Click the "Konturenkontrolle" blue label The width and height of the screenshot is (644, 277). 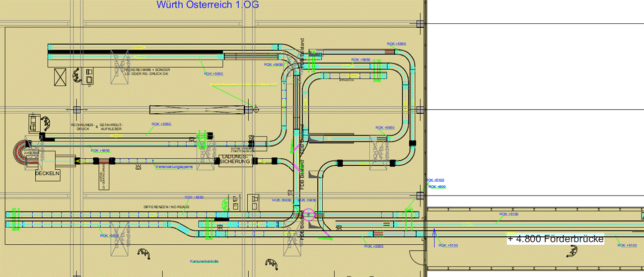point(204,261)
